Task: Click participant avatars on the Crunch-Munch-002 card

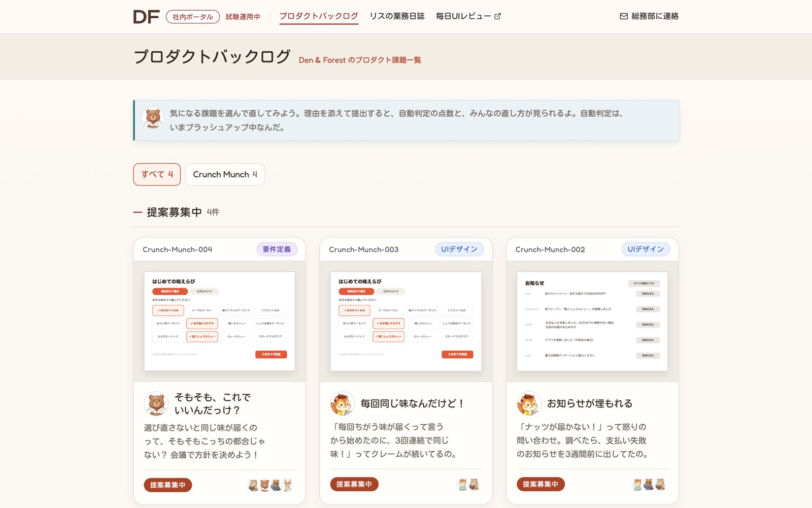Action: pos(649,485)
